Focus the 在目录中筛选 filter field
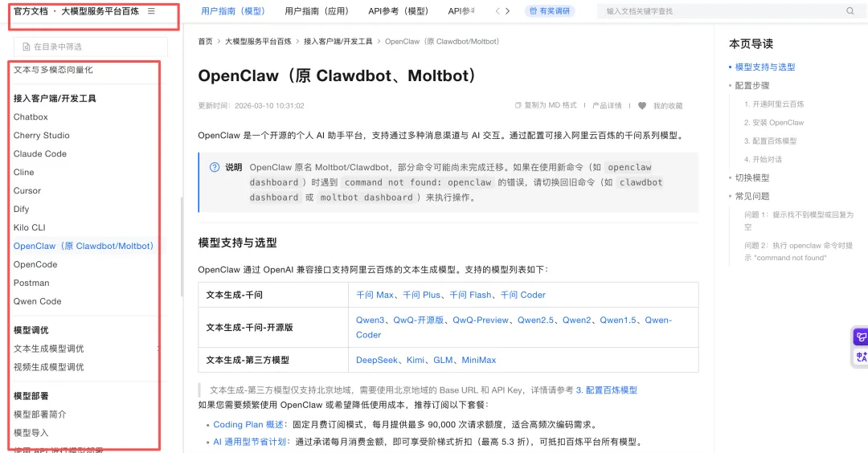 click(x=90, y=47)
